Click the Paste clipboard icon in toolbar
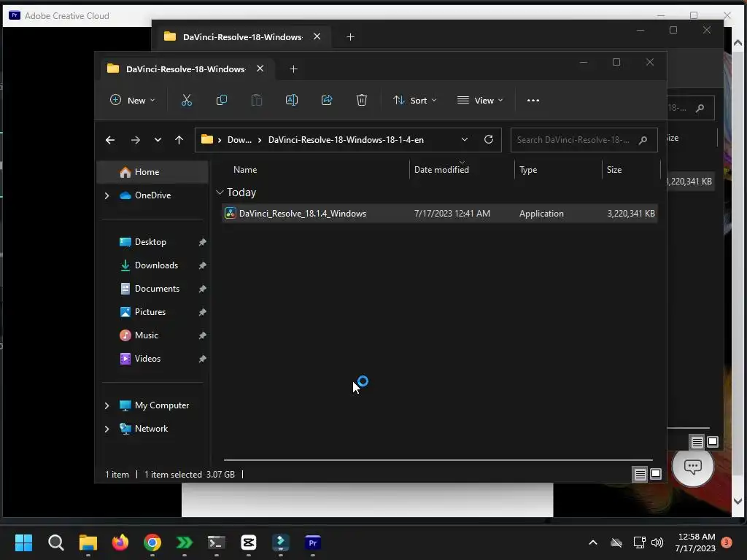 point(256,100)
